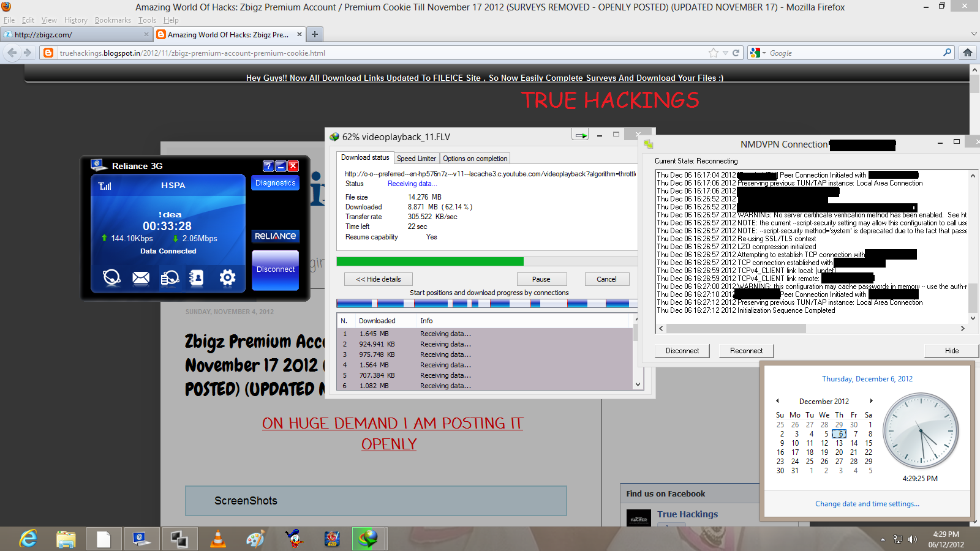Open File Explorer from the taskbar
This screenshot has width=980, height=551.
pos(66,539)
